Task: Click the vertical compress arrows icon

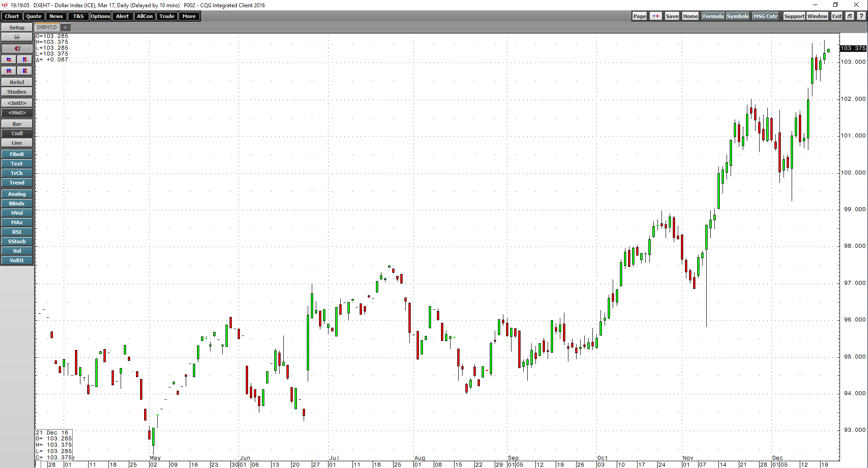Action: tap(25, 71)
